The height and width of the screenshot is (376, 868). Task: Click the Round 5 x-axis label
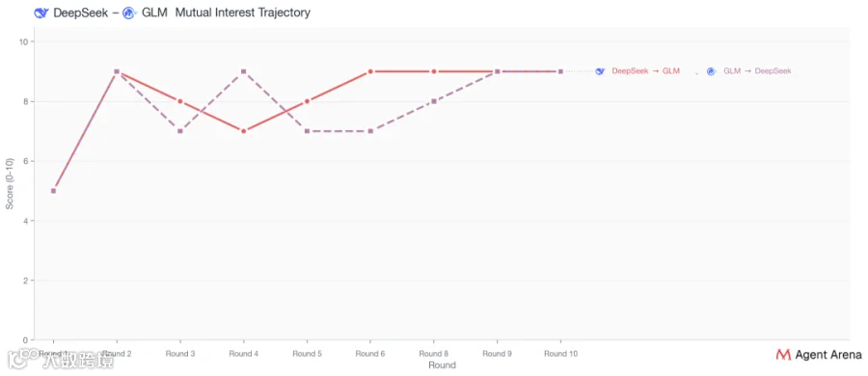(x=308, y=355)
